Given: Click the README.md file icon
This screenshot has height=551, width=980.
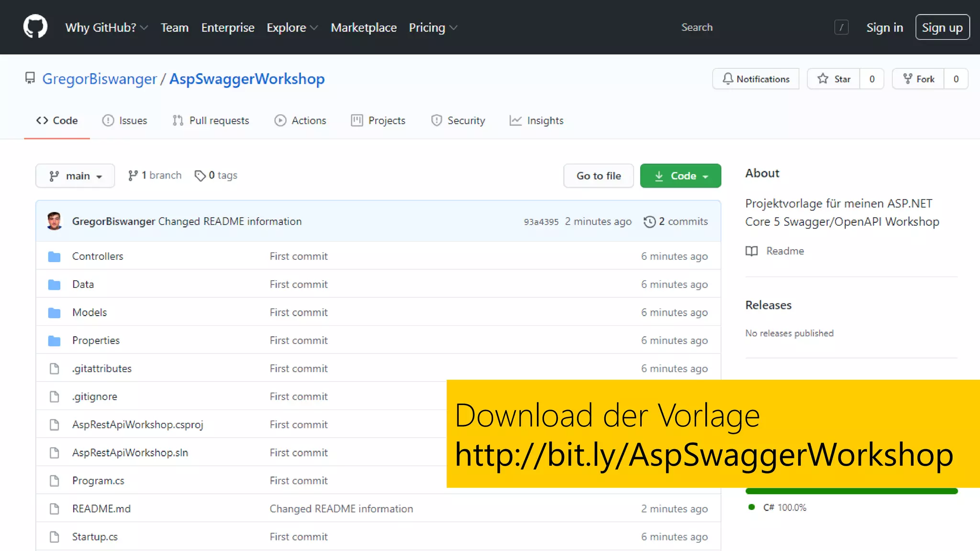Looking at the screenshot, I should pos(55,509).
